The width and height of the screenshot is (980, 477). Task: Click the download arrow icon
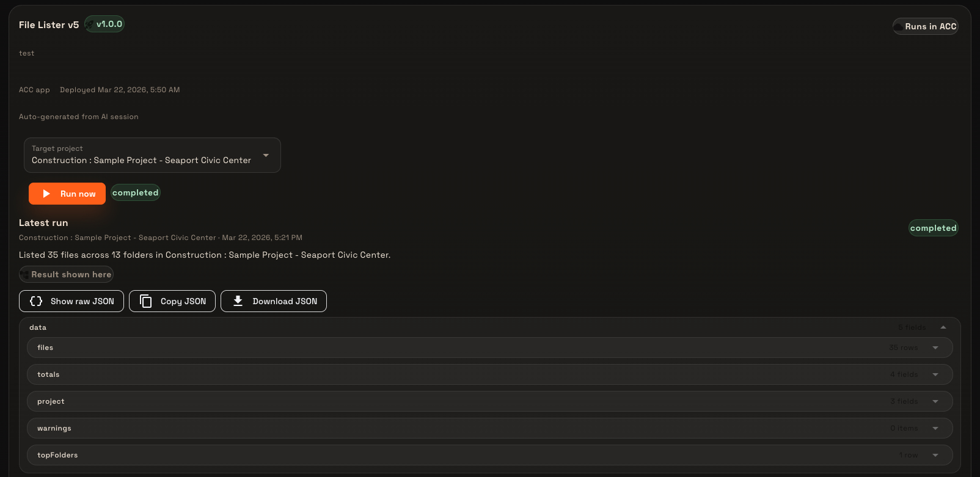[238, 301]
